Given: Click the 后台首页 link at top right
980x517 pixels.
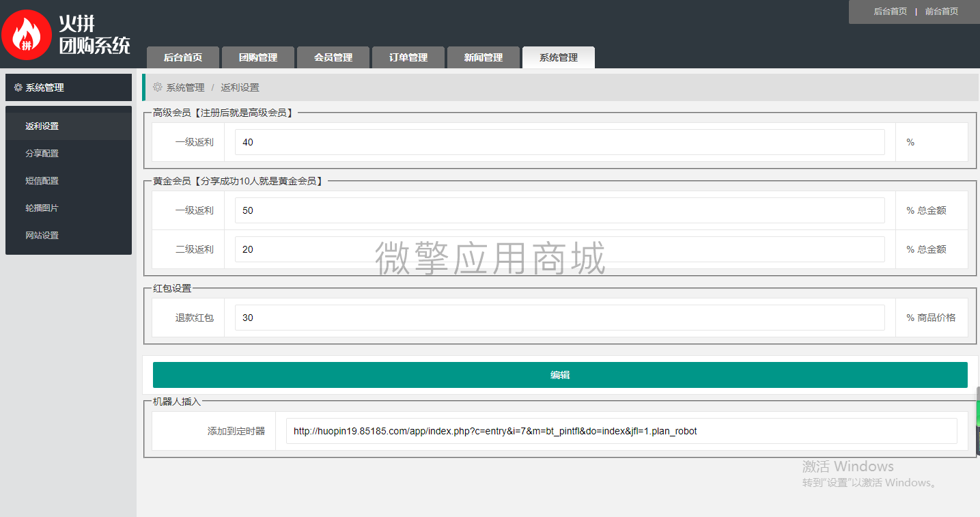Looking at the screenshot, I should click(x=891, y=12).
